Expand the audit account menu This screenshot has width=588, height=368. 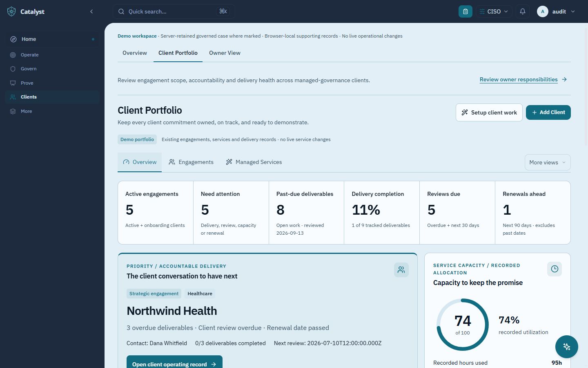tap(573, 11)
